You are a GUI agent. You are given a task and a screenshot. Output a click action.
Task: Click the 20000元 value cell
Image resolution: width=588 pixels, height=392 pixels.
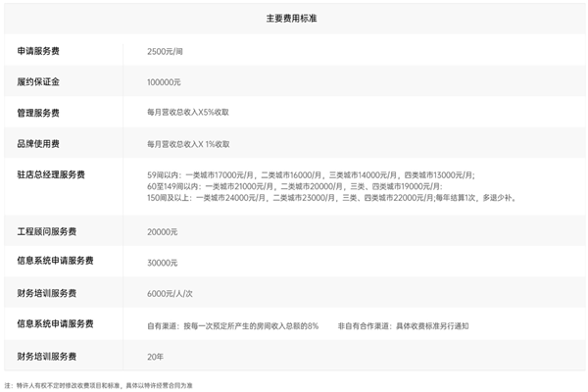162,231
